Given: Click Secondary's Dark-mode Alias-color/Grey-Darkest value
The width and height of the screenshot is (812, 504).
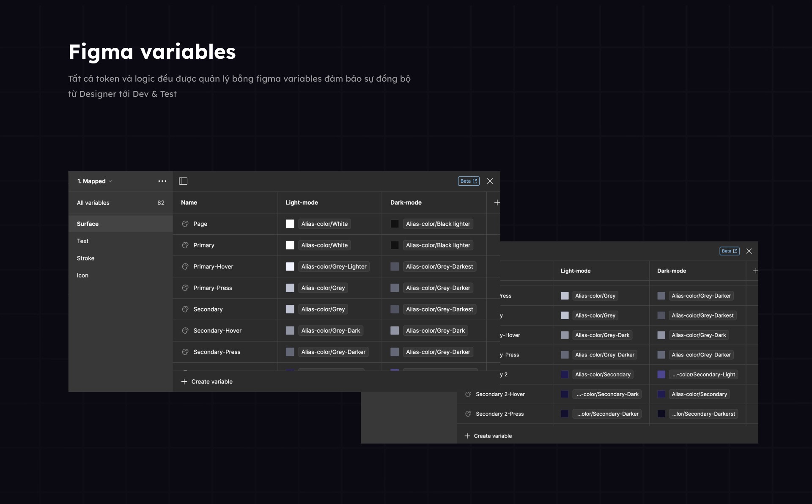Looking at the screenshot, I should pyautogui.click(x=439, y=309).
